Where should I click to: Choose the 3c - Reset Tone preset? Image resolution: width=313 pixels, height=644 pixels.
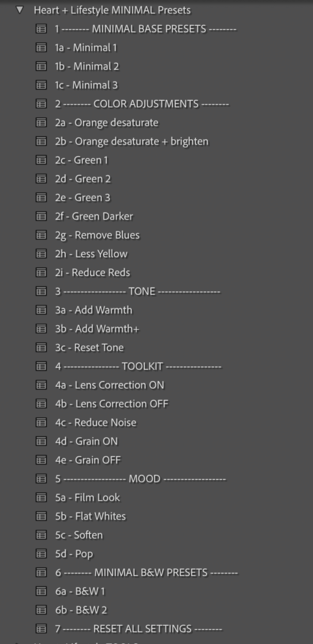(x=89, y=348)
